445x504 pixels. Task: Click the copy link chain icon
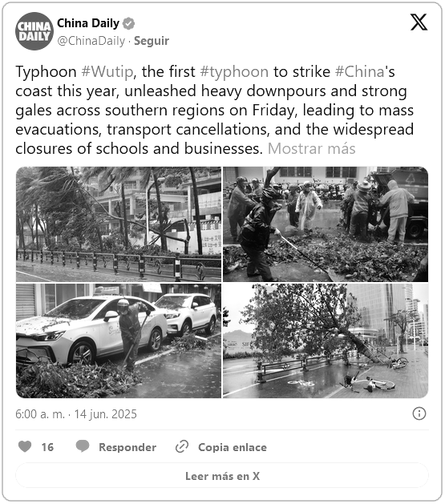(x=182, y=447)
